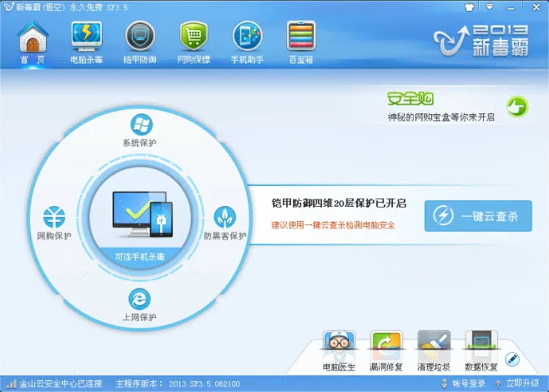The width and height of the screenshot is (549, 392).
Task: Click 建议使用一键云查杀检测电脑安全 orange text
Action: pyautogui.click(x=333, y=224)
